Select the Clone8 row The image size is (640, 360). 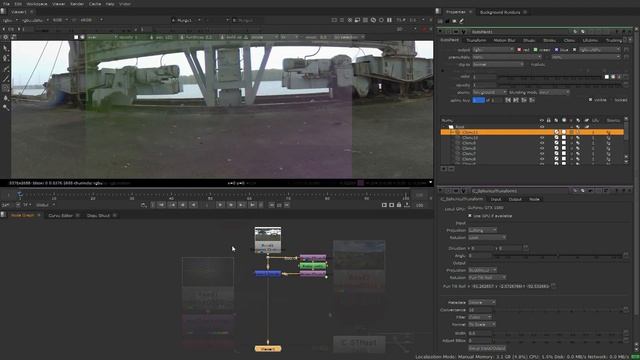tap(532, 149)
